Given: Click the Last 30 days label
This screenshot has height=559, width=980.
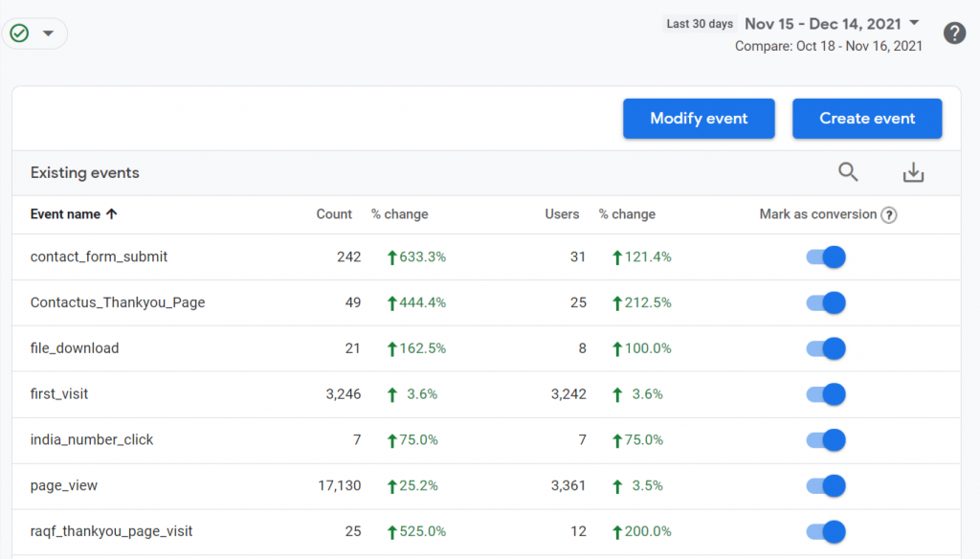Looking at the screenshot, I should tap(700, 24).
